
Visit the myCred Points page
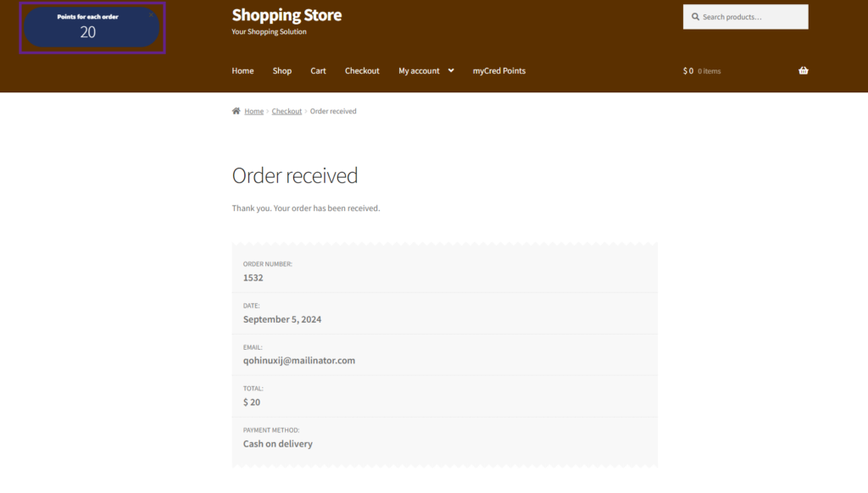[x=499, y=71]
